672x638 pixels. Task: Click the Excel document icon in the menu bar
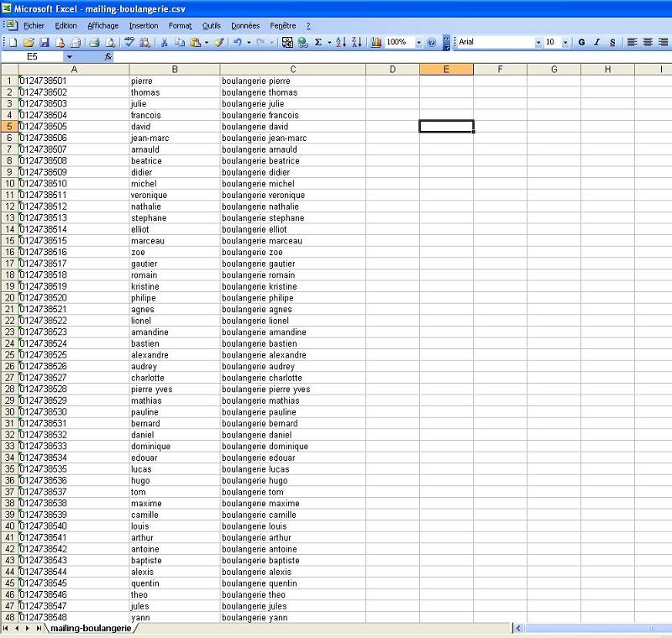11,26
